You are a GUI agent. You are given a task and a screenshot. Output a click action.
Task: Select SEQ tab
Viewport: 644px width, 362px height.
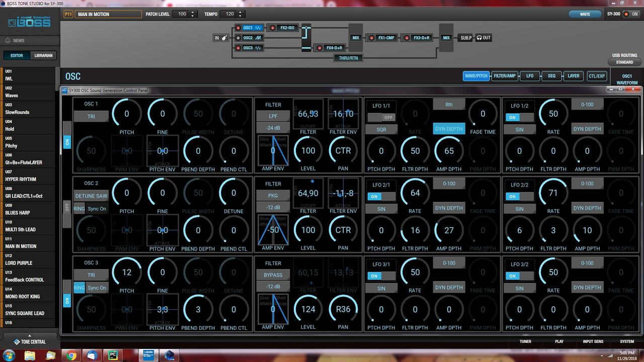click(x=551, y=76)
